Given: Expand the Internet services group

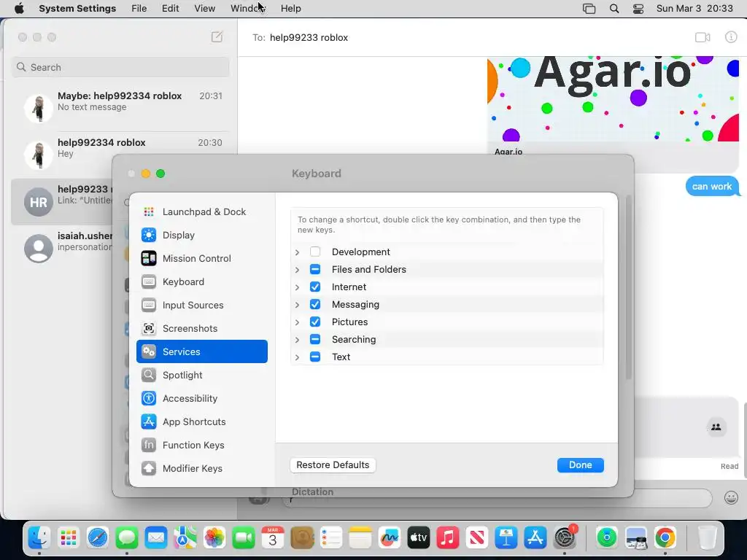Looking at the screenshot, I should coord(298,287).
